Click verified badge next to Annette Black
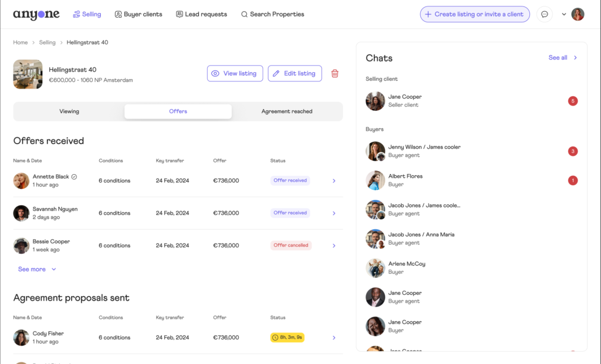The width and height of the screenshot is (601, 364). click(x=74, y=176)
